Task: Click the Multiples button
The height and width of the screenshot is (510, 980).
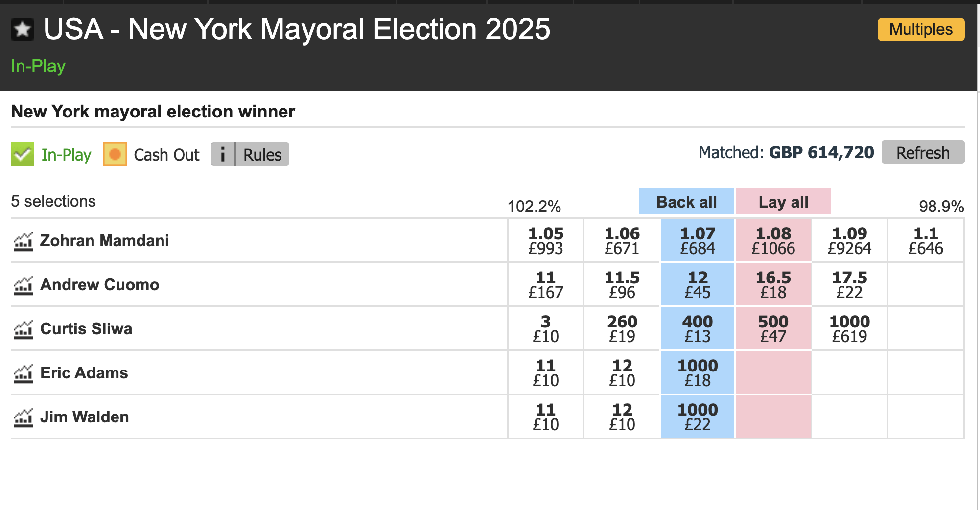Action: pos(920,29)
